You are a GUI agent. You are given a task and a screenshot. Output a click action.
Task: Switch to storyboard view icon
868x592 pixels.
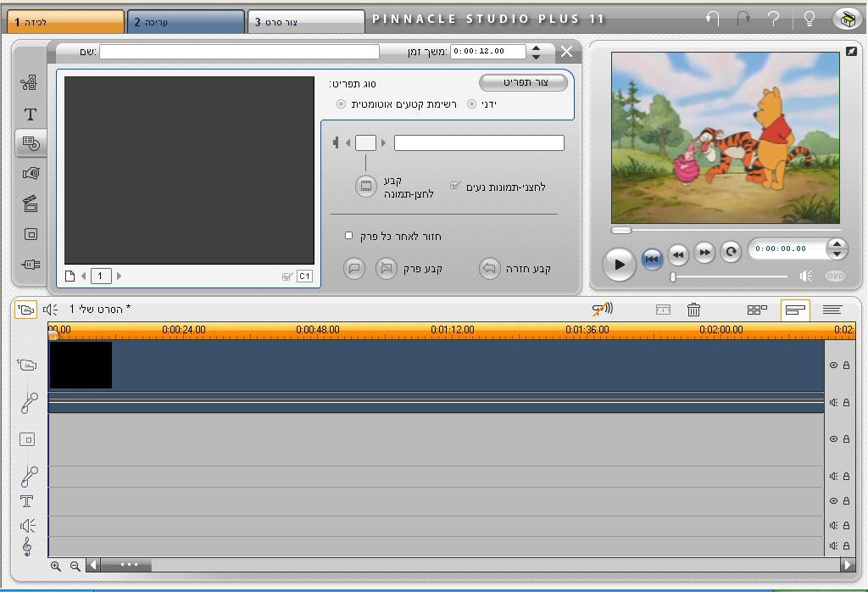pos(757,310)
